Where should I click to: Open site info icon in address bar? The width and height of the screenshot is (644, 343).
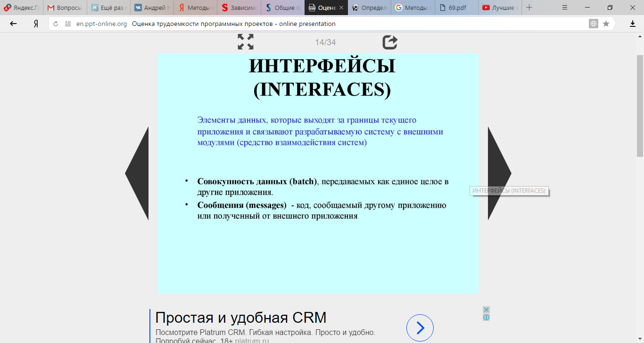point(68,24)
